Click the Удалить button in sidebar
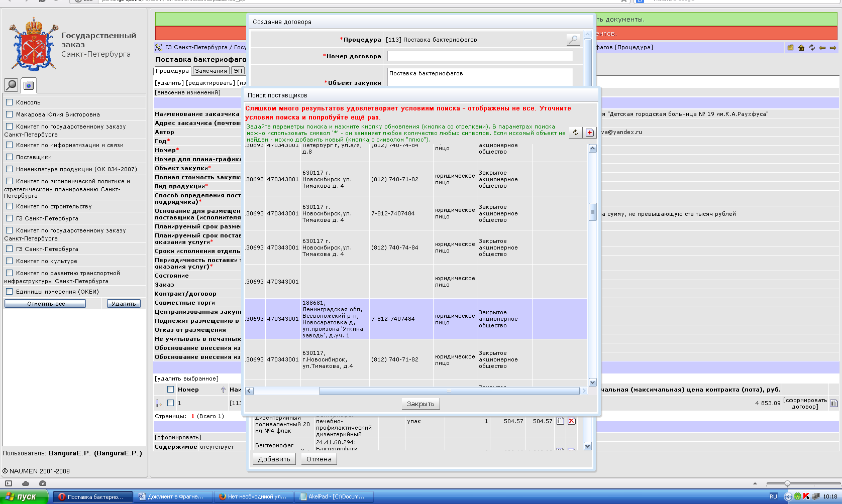The image size is (842, 504). [124, 304]
